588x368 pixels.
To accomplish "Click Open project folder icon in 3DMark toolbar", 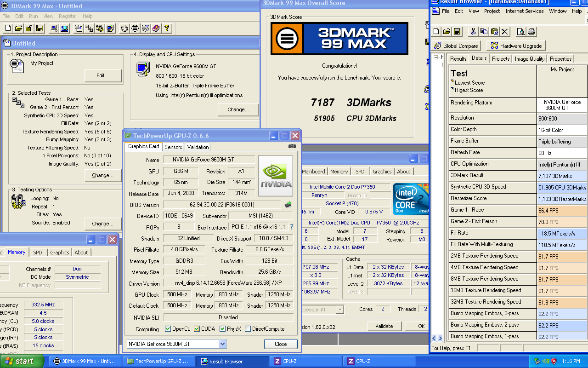I will click(19, 28).
